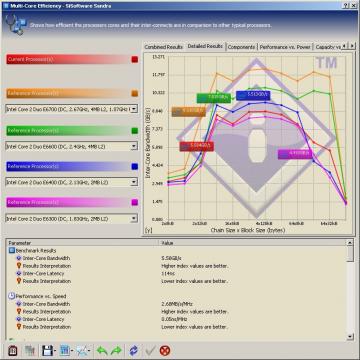Open the Components tab
This screenshot has width=360, height=360.
pos(242,47)
